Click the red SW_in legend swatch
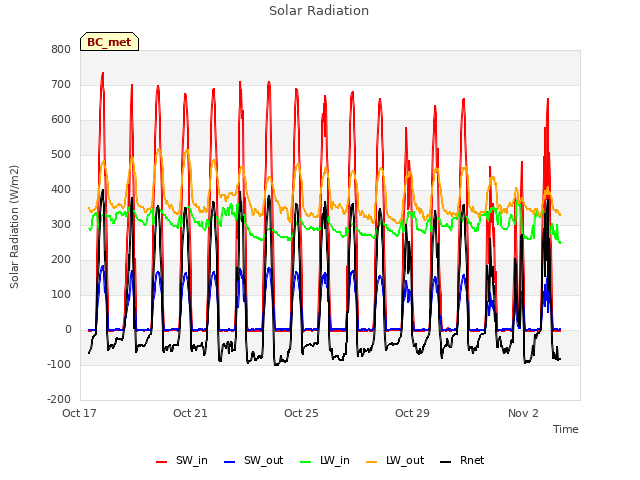The width and height of the screenshot is (640, 480). (x=162, y=462)
